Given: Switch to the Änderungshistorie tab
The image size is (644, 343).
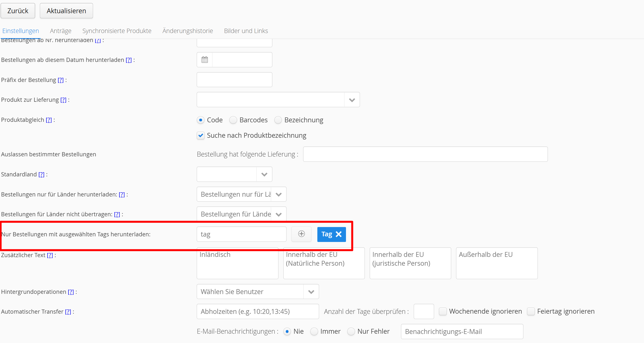Looking at the screenshot, I should (x=187, y=31).
